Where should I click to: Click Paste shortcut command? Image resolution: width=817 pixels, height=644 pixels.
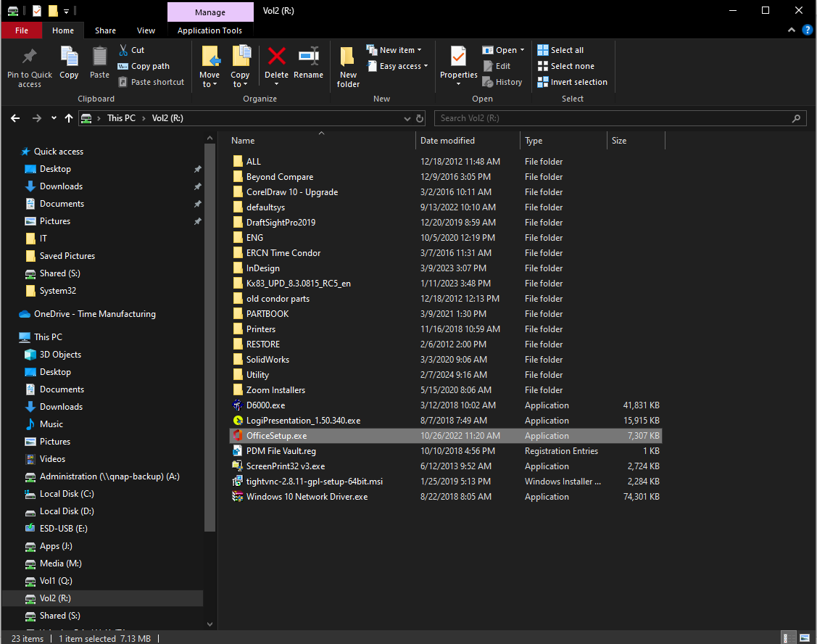coord(151,82)
